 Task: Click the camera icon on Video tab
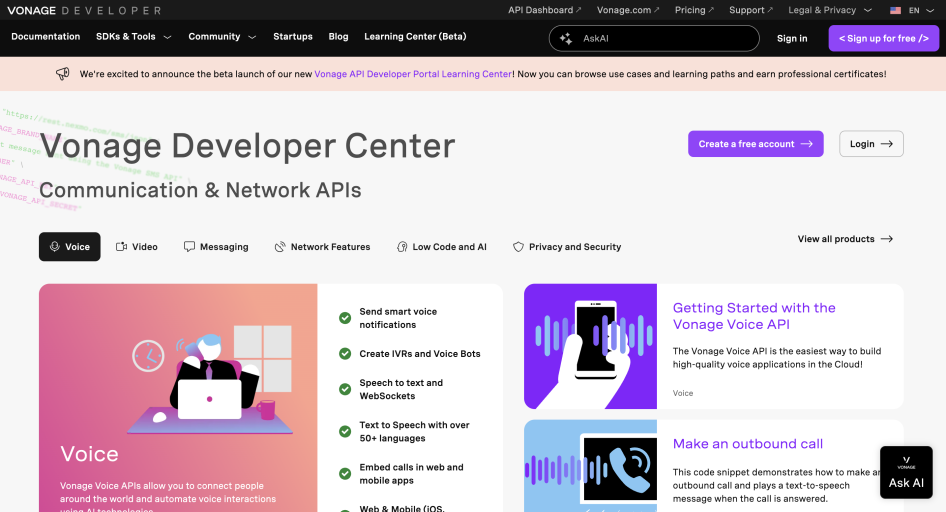121,246
